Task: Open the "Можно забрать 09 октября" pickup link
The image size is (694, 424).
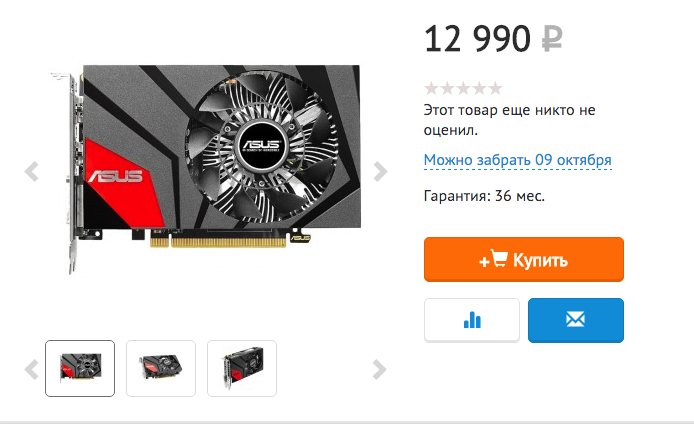Action: click(517, 160)
